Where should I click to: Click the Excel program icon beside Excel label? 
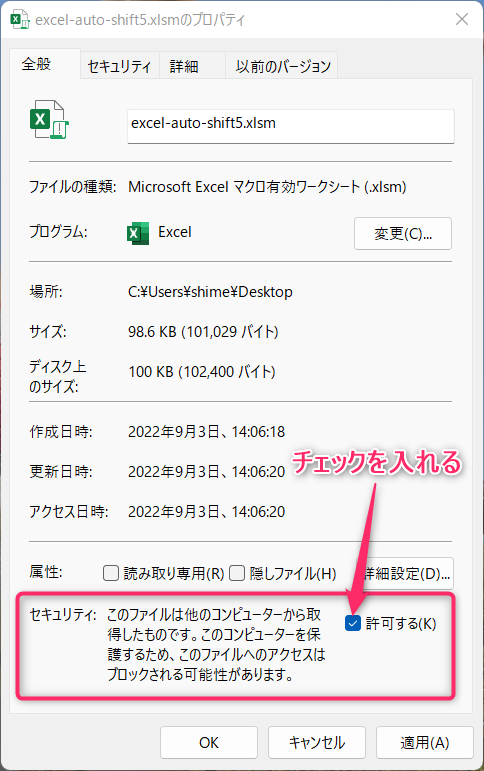point(138,233)
